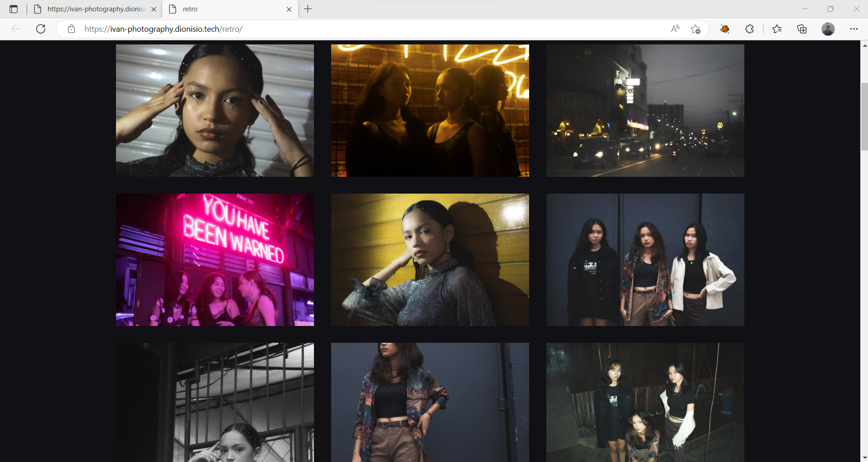
Task: Open the orange neon trio photo
Action: 430,111
